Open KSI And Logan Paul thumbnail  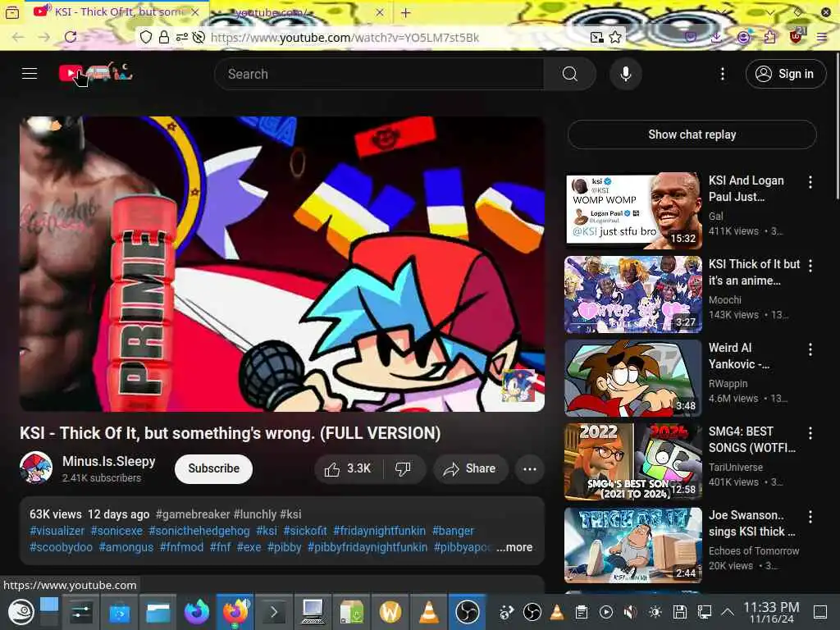pos(633,211)
